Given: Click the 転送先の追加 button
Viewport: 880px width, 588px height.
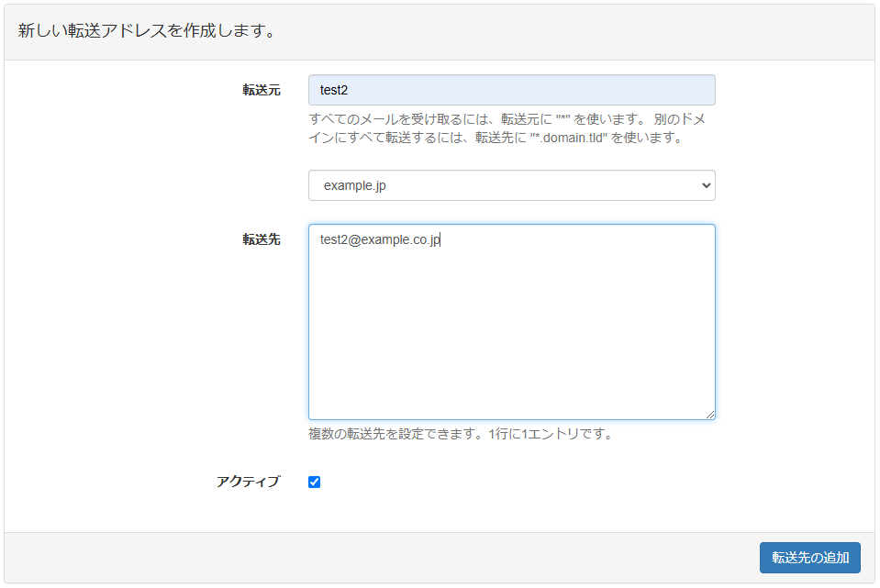Looking at the screenshot, I should [x=810, y=558].
